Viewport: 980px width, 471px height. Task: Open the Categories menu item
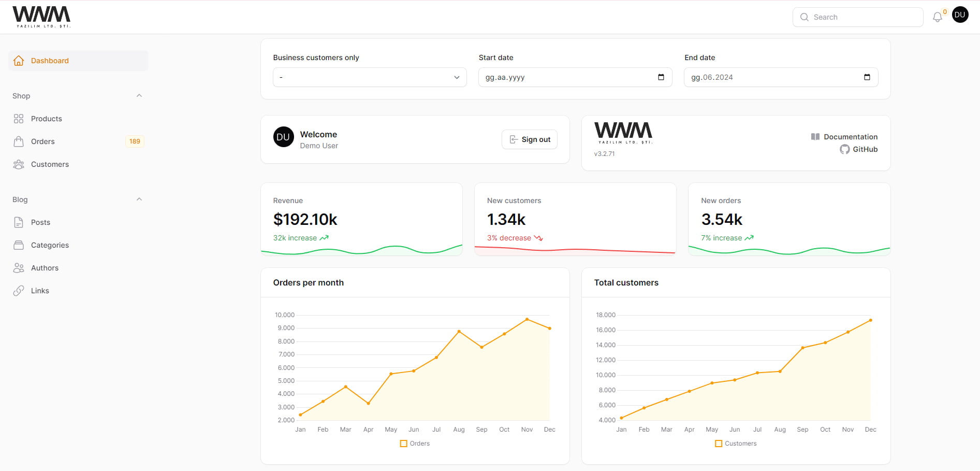point(50,245)
